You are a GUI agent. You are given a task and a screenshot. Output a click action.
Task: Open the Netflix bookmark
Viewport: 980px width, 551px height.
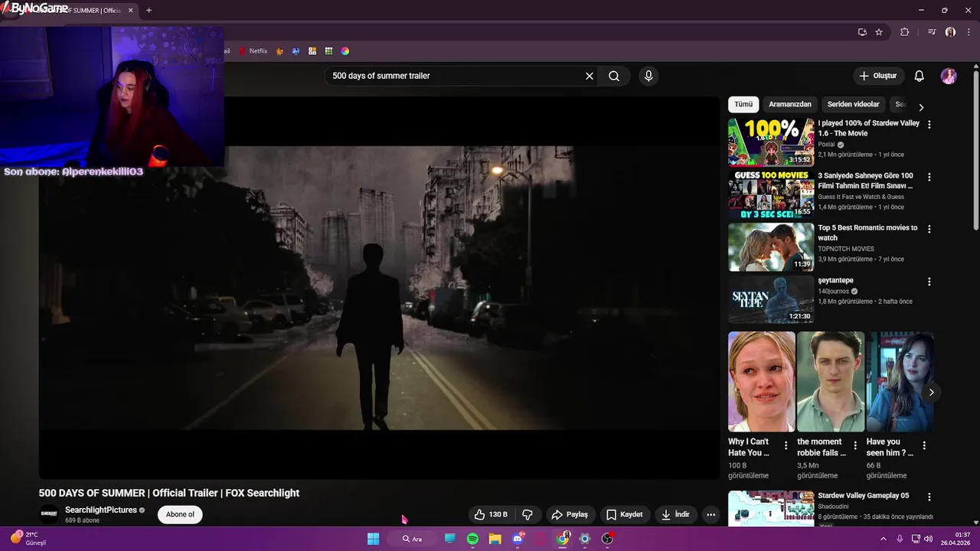pyautogui.click(x=253, y=51)
